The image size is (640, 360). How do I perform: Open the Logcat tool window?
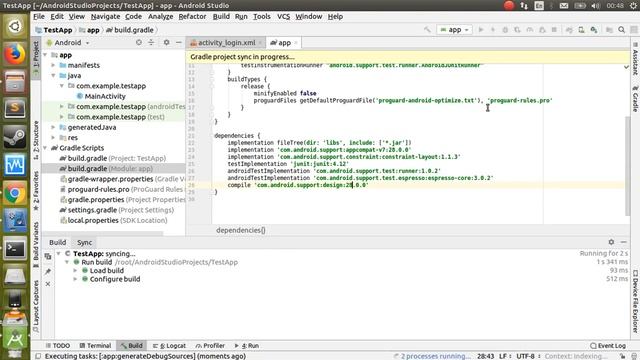coord(169,346)
